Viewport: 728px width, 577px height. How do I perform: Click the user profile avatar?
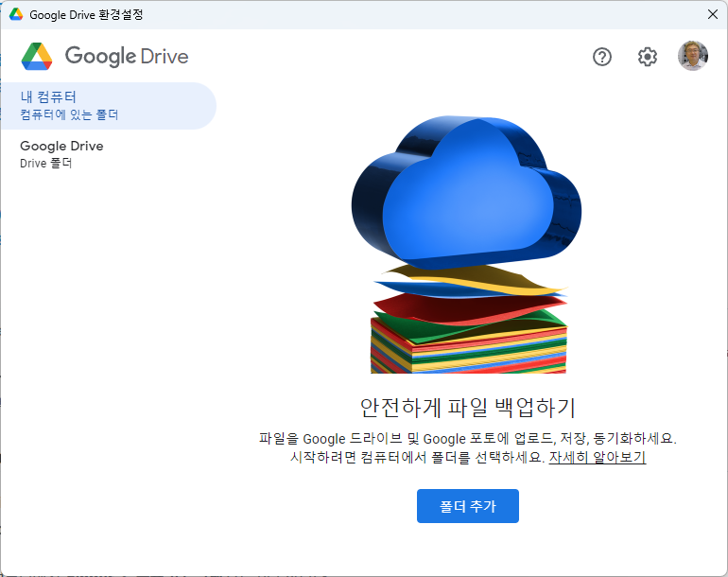tap(692, 56)
